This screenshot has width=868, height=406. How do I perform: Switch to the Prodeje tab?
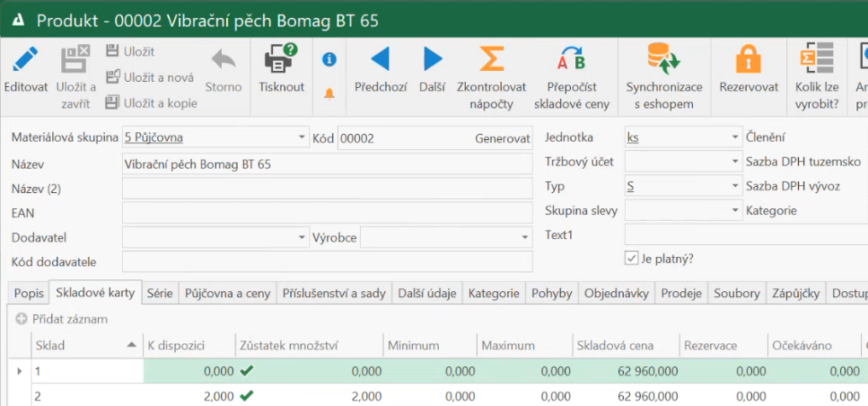681,294
